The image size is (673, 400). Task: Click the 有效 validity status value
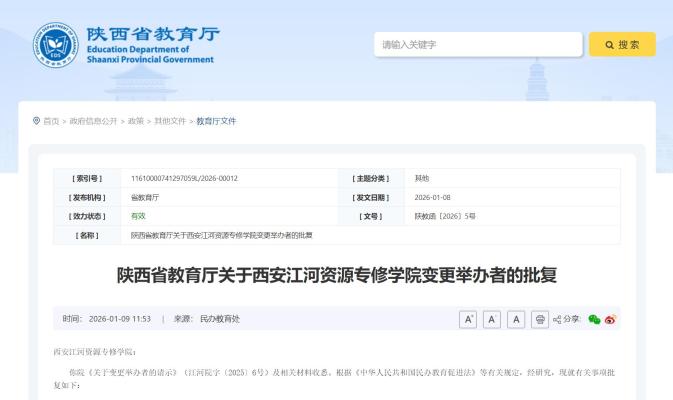coord(138,216)
